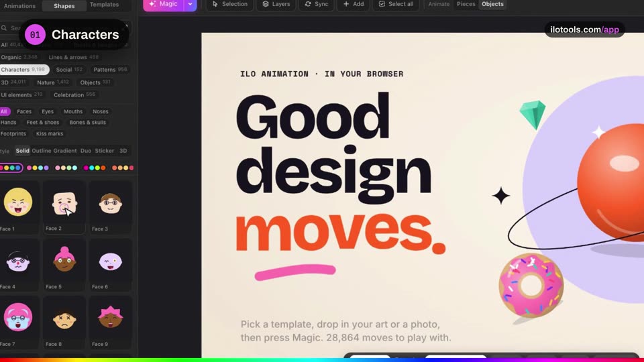Select the Feet & shoes subcategory
The height and width of the screenshot is (362, 644).
point(43,122)
